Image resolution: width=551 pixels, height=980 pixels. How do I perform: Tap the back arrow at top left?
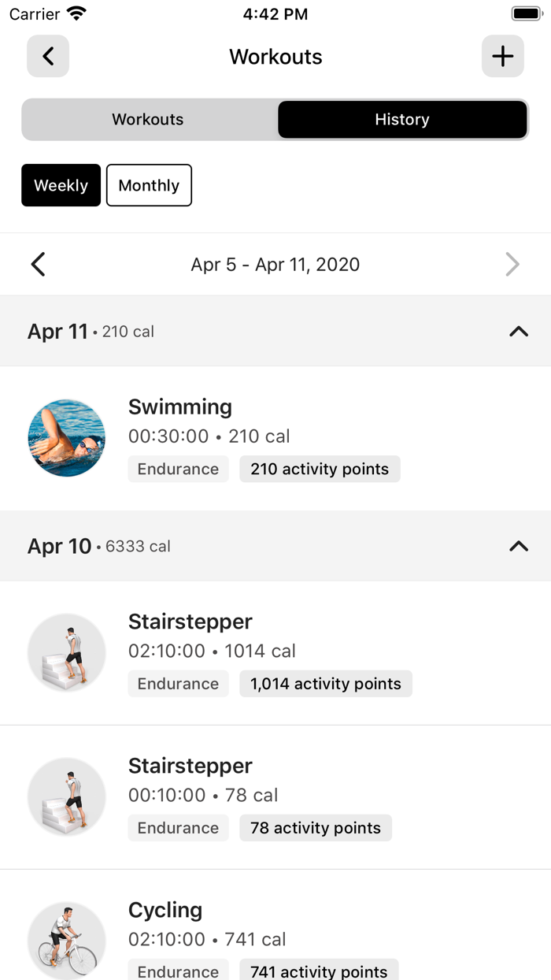[47, 56]
